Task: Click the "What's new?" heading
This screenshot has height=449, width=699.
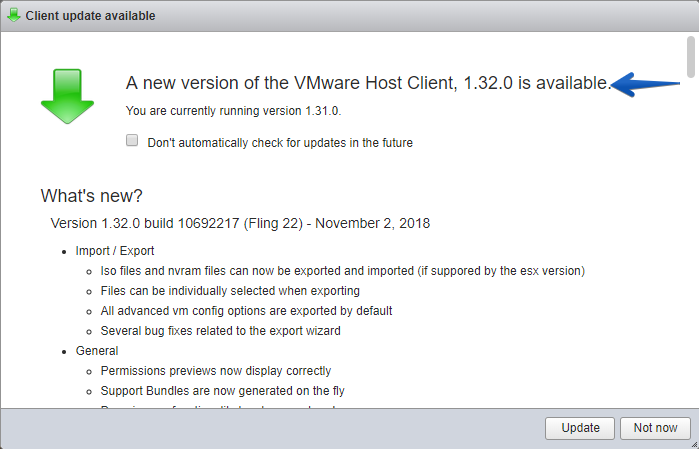Action: (91, 196)
